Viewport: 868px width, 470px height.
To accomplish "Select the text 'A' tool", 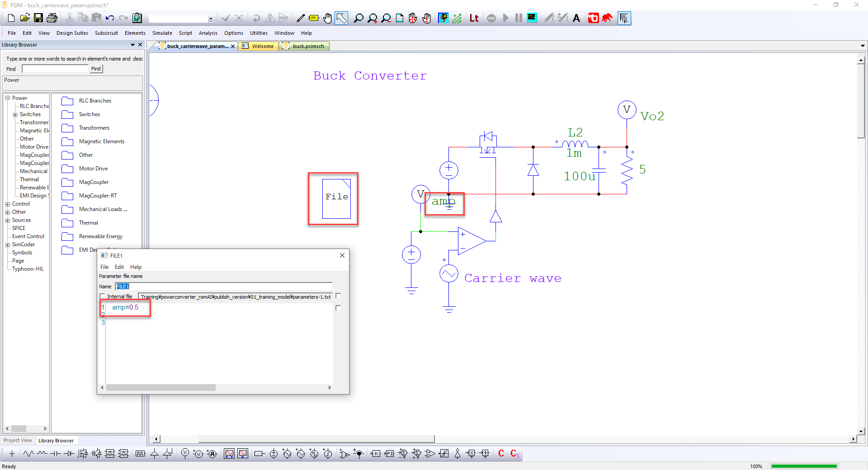I will 576,18.
